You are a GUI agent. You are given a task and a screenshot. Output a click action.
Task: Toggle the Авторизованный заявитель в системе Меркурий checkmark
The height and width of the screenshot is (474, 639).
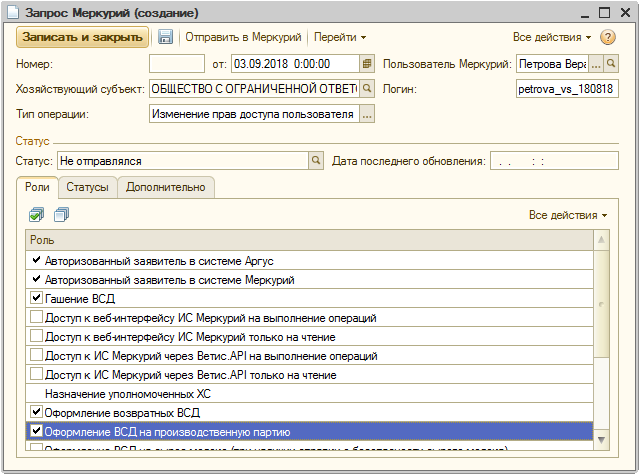tap(36, 279)
